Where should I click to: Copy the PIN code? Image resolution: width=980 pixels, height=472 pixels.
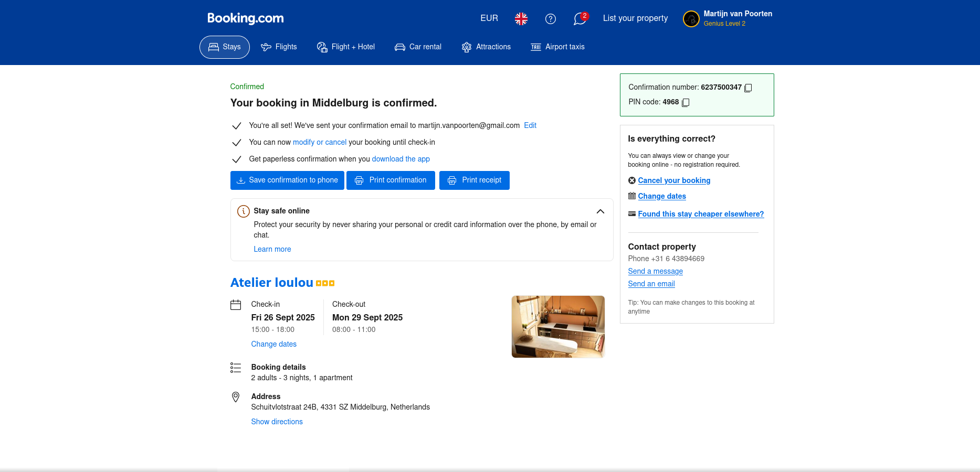coord(685,102)
